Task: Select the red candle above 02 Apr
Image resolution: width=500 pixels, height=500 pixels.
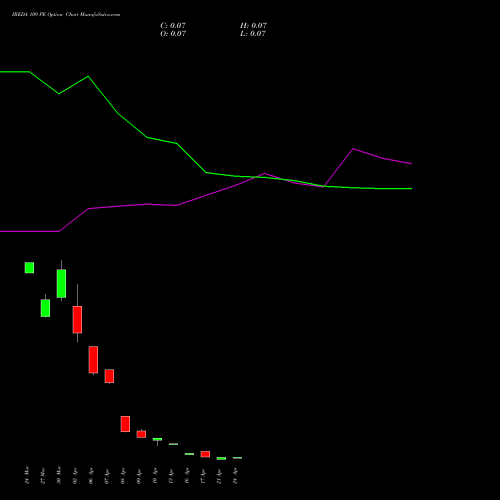Action: click(77, 319)
